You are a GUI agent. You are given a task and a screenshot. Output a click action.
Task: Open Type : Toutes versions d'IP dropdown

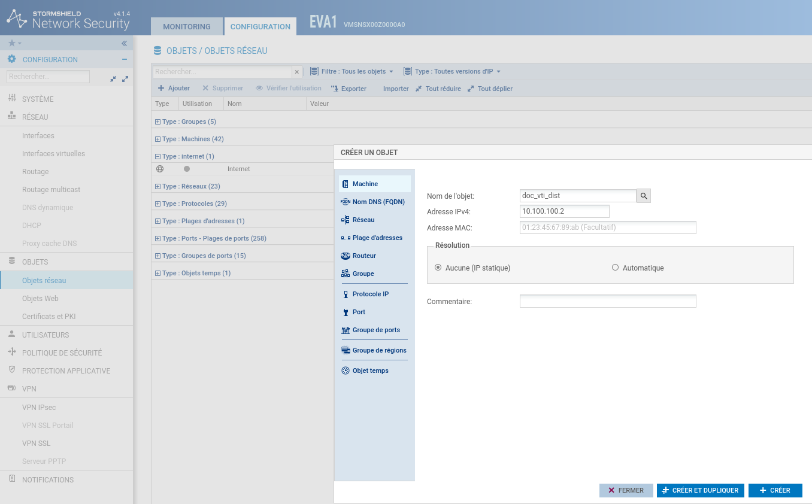[452, 72]
